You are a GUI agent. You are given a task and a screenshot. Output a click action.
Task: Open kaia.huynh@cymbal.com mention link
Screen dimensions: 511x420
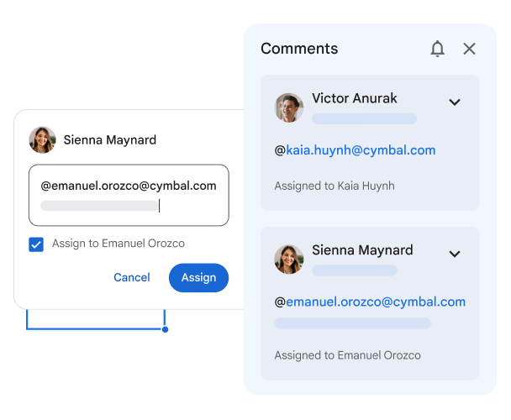361,150
